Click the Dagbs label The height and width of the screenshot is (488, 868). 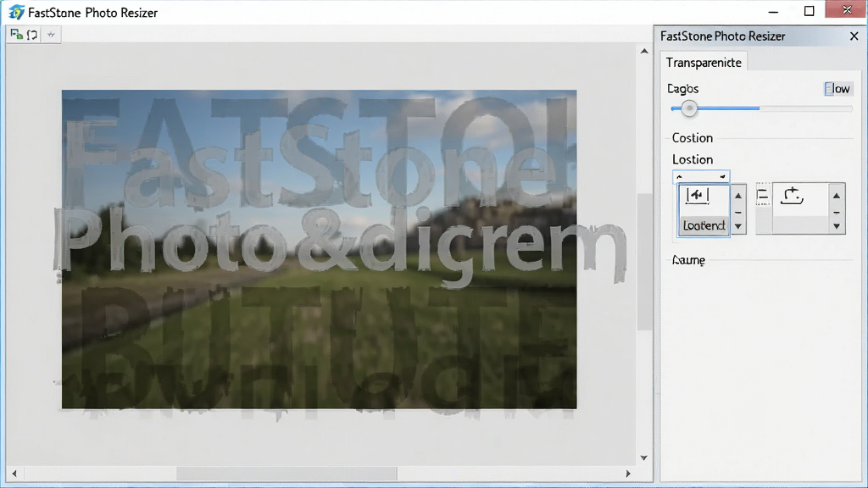(682, 88)
